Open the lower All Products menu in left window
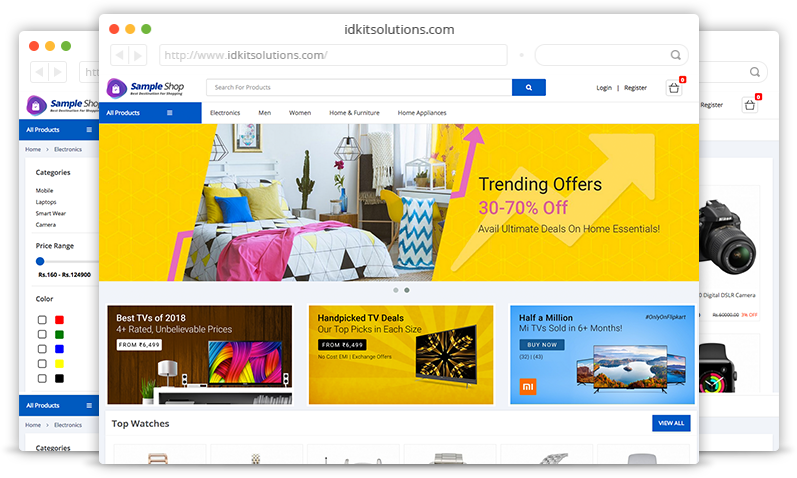797x478 pixels. coord(59,405)
